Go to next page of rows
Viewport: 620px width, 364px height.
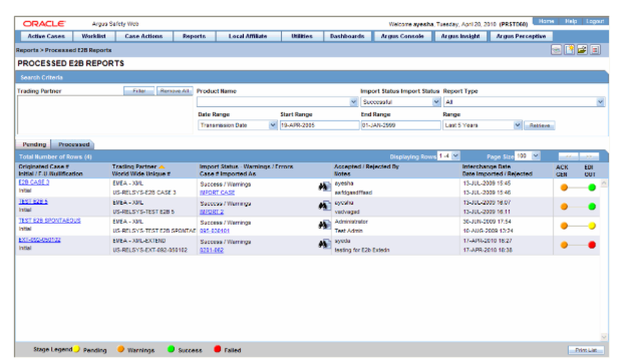click(589, 156)
